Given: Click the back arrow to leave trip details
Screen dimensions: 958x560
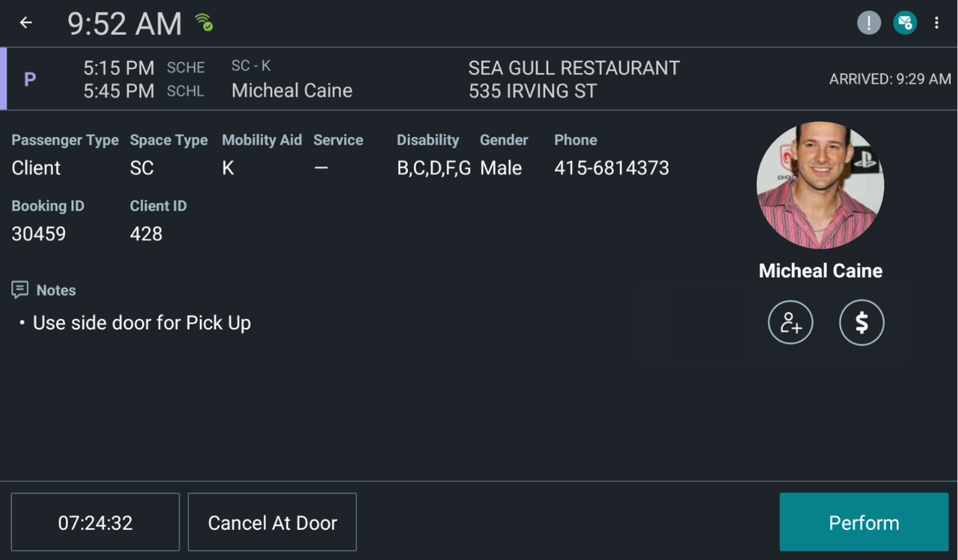Looking at the screenshot, I should click(25, 22).
